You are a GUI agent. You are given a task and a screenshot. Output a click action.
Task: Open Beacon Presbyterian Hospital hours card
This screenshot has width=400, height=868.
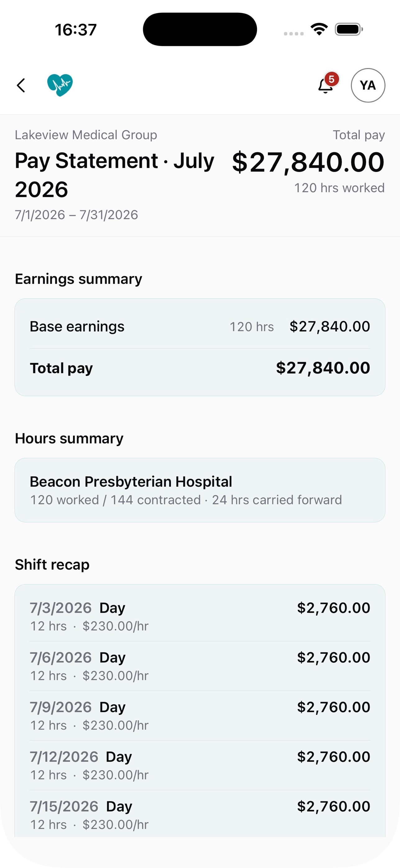200,490
